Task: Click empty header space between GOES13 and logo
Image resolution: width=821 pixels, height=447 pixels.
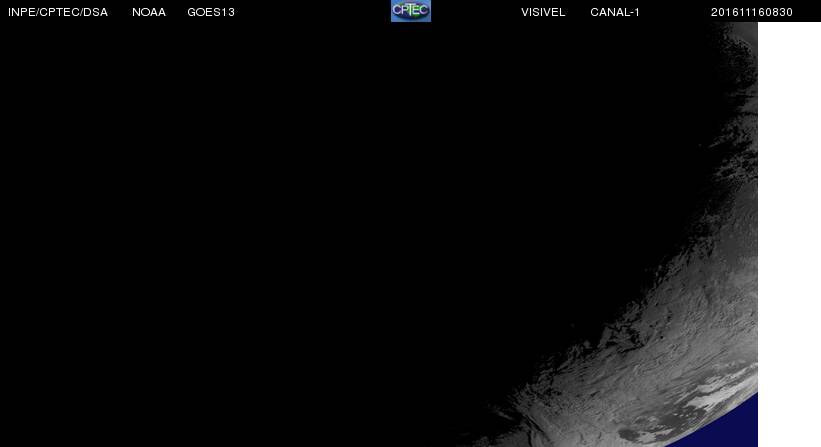Action: (310, 12)
